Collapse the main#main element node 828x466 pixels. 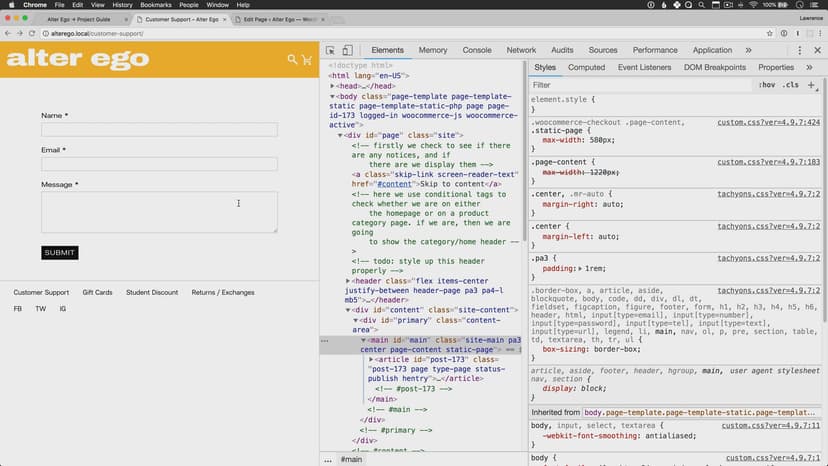tap(364, 340)
